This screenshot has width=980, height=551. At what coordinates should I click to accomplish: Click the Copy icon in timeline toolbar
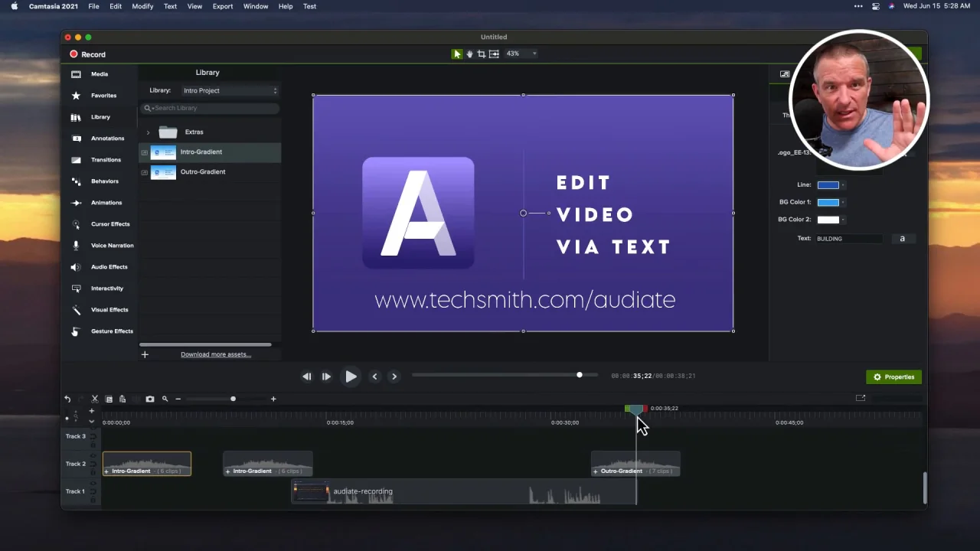(109, 399)
